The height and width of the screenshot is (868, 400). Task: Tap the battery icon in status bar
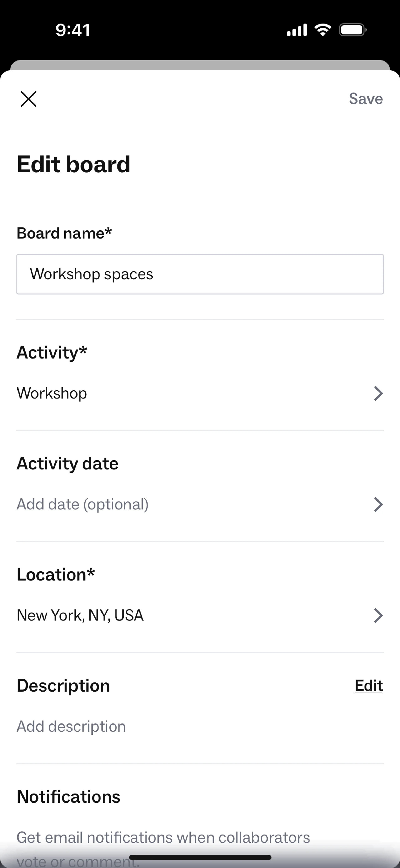point(352,30)
